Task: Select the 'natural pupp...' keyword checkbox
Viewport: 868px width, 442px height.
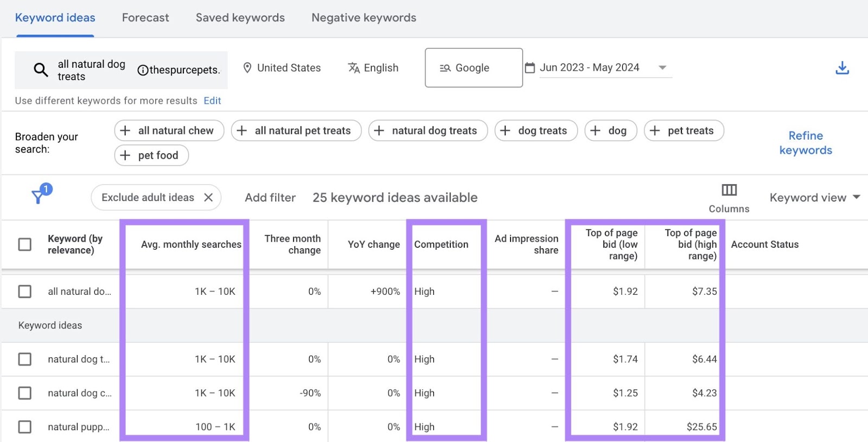Action: (25, 427)
